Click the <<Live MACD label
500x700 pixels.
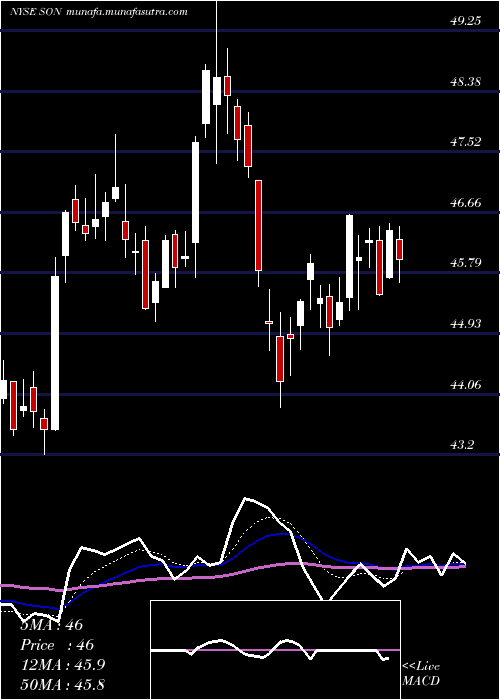421,674
